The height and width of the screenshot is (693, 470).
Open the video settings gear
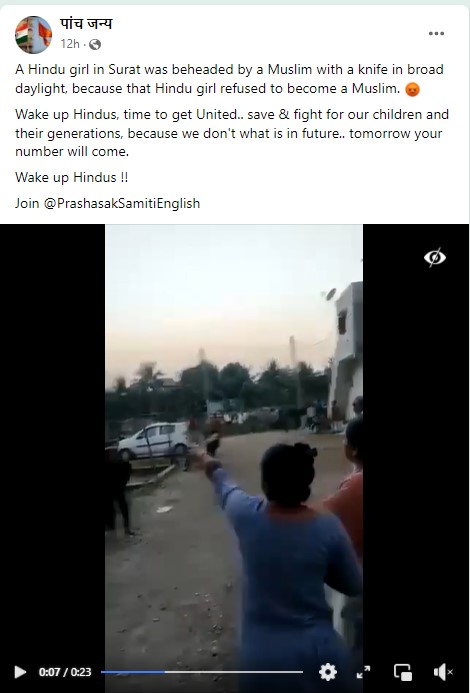pyautogui.click(x=328, y=672)
